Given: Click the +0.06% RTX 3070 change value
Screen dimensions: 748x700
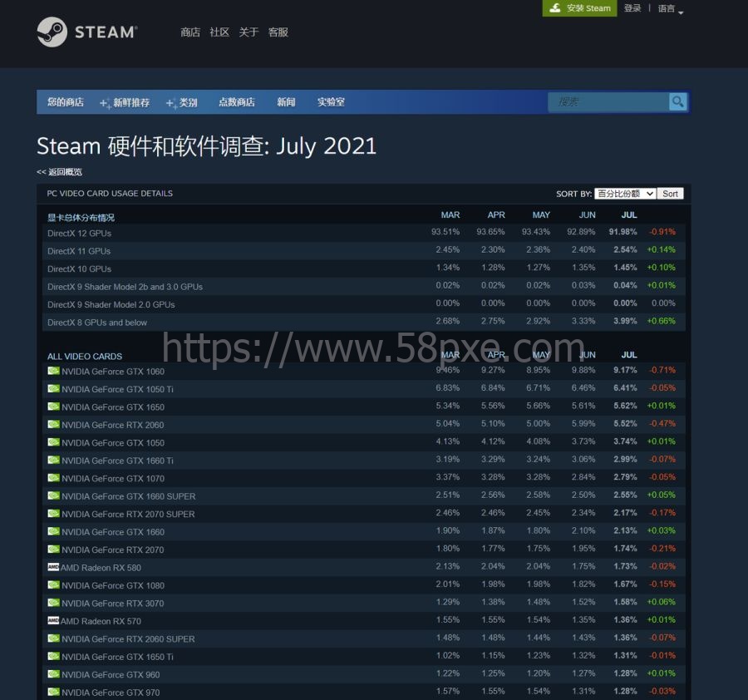Looking at the screenshot, I should (662, 602).
